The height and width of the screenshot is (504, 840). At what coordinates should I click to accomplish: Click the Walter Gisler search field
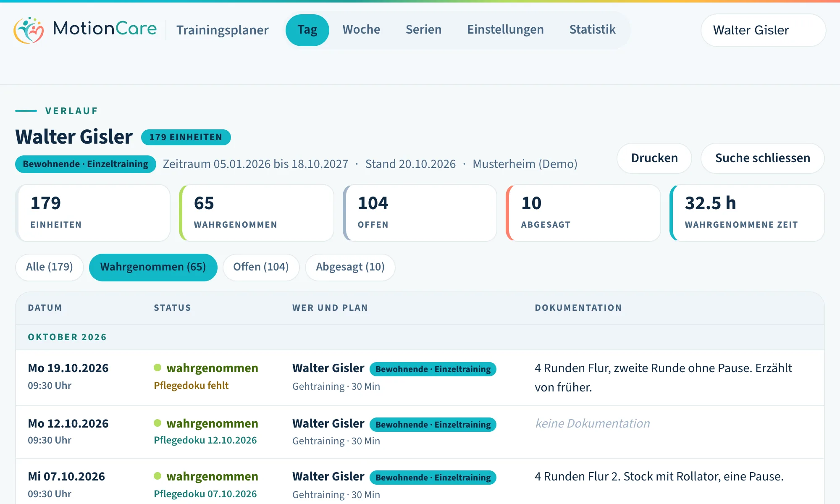[763, 30]
